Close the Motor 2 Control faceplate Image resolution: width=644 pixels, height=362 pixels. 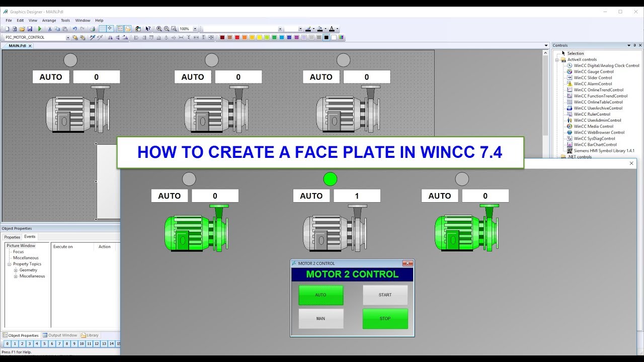pyautogui.click(x=408, y=263)
